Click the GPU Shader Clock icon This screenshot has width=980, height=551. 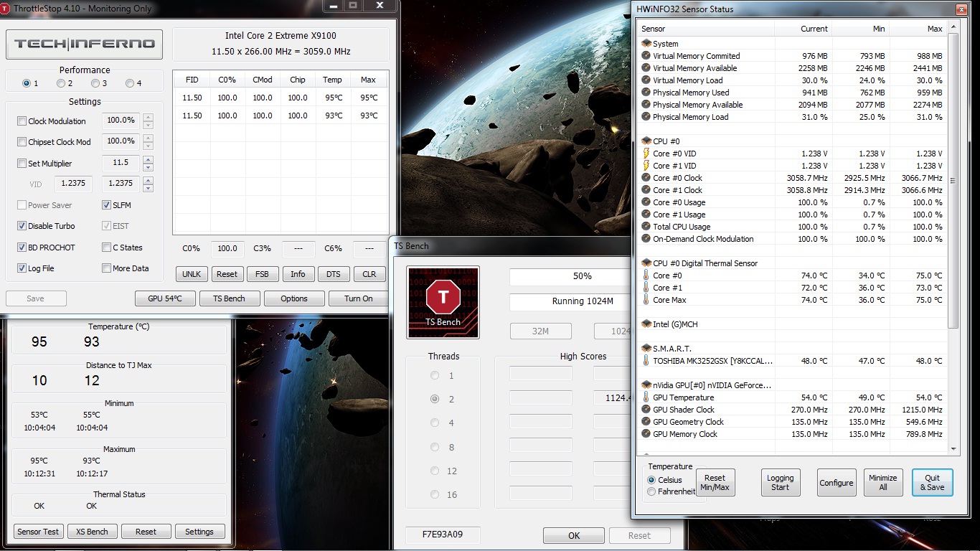click(x=646, y=410)
